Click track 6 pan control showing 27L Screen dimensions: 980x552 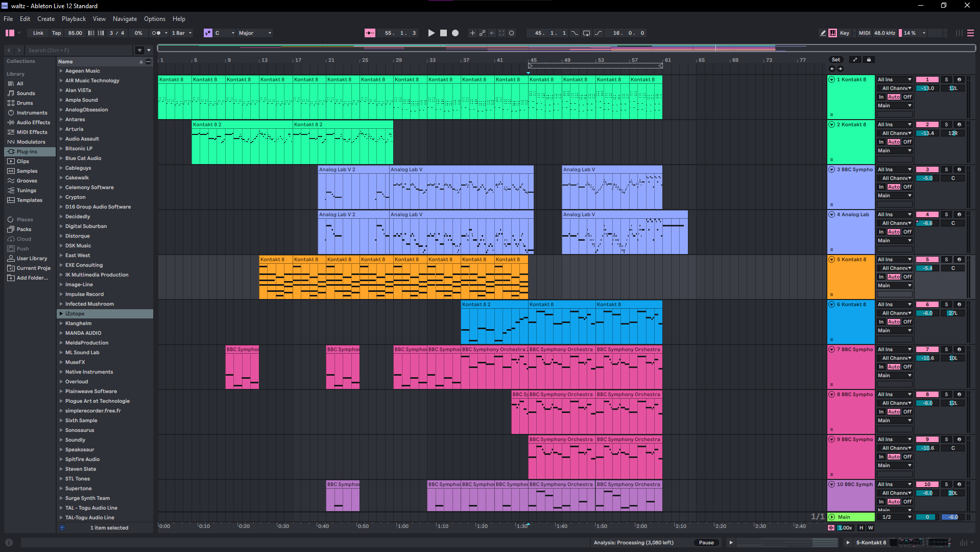tap(953, 313)
